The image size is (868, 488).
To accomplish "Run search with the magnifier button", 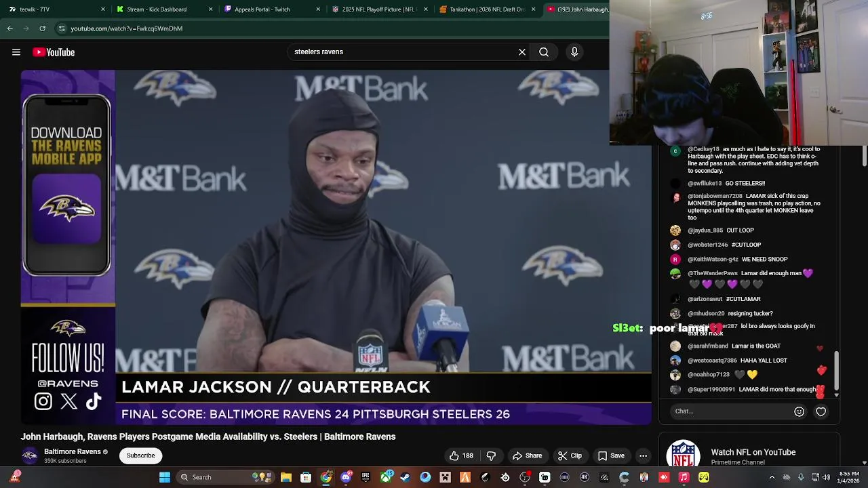I will click(x=544, y=52).
